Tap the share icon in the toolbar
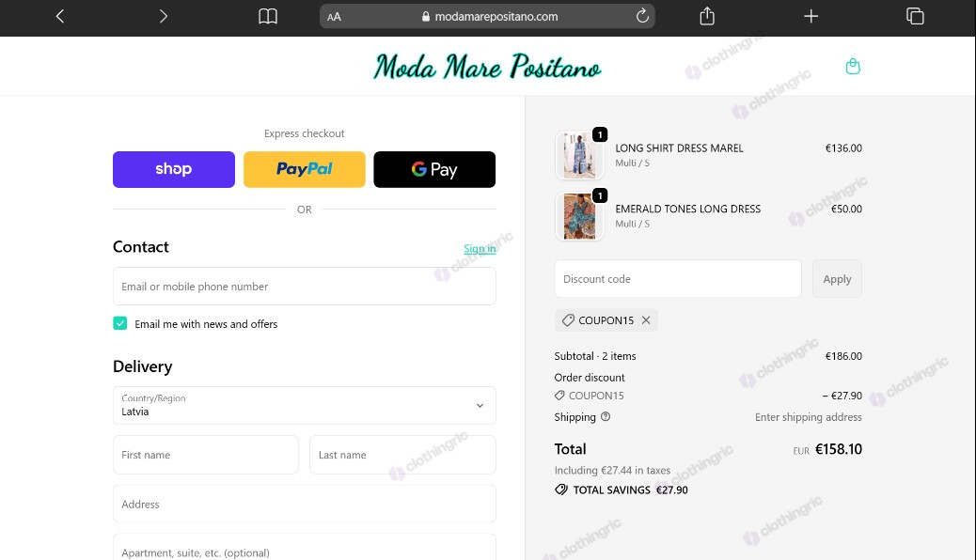This screenshot has width=976, height=560. 707,16
